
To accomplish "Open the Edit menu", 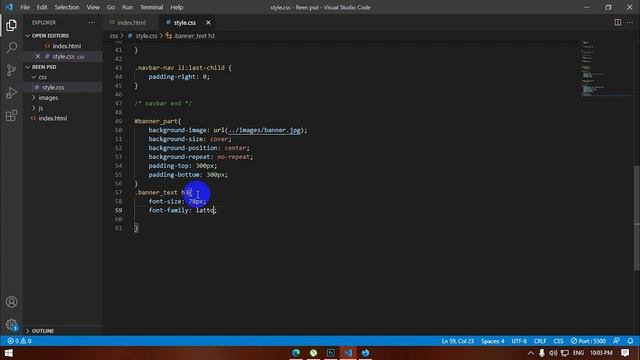I will point(42,7).
